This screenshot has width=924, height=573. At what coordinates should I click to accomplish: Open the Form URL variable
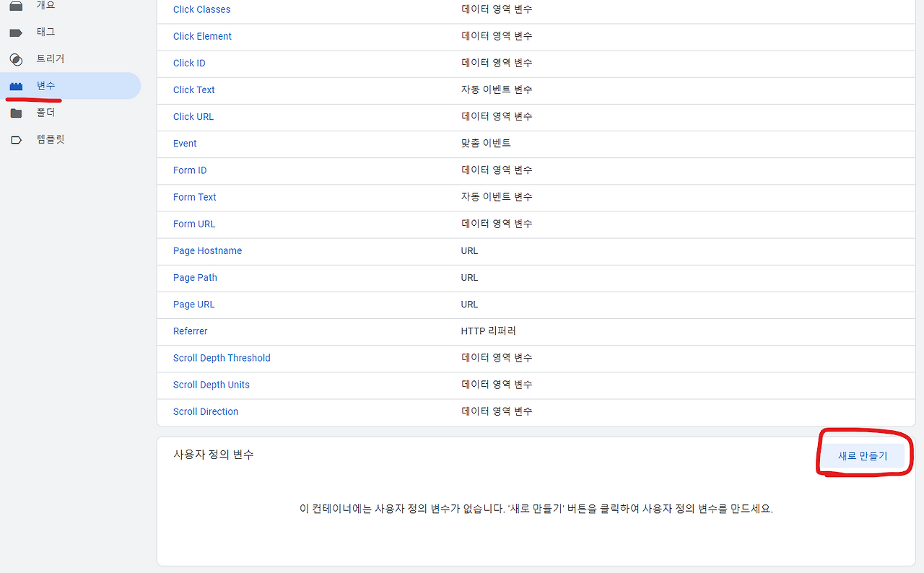[193, 224]
